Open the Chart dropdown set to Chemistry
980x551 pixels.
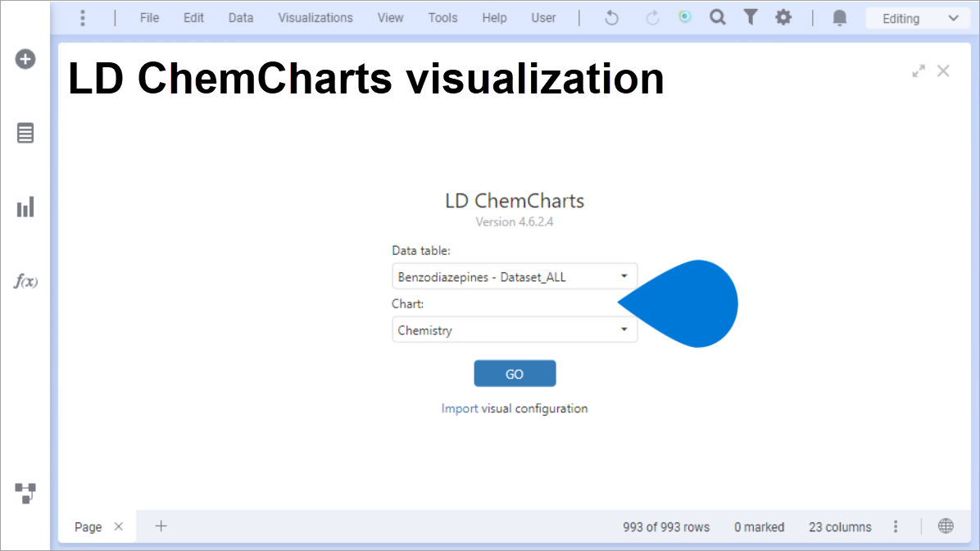(515, 330)
